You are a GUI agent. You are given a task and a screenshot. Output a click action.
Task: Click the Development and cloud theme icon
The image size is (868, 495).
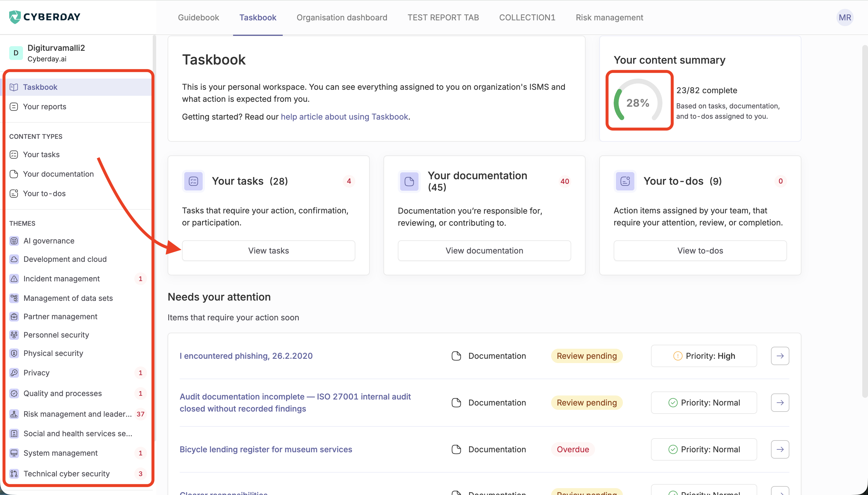point(14,259)
